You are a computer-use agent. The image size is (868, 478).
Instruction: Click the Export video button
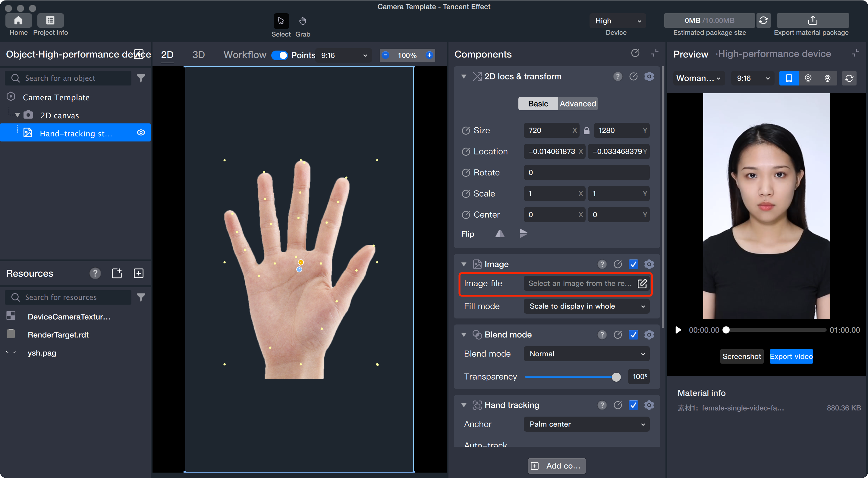791,356
